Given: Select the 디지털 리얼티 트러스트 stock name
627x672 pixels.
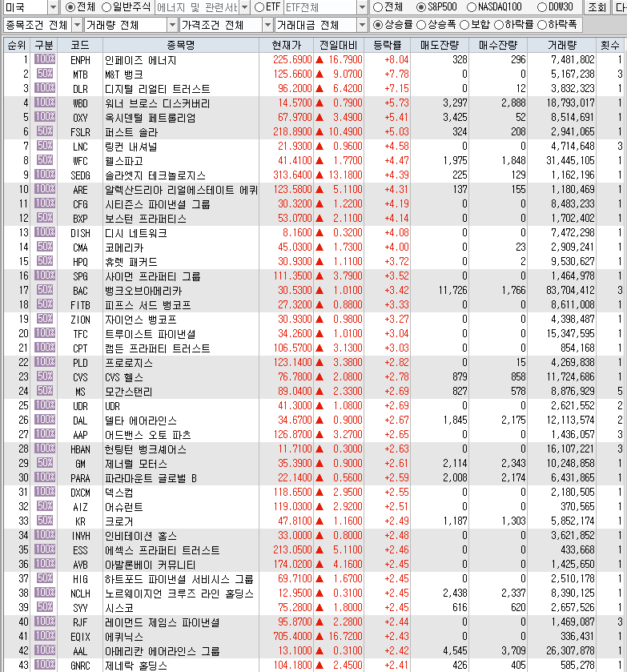Looking at the screenshot, I should (x=157, y=89).
